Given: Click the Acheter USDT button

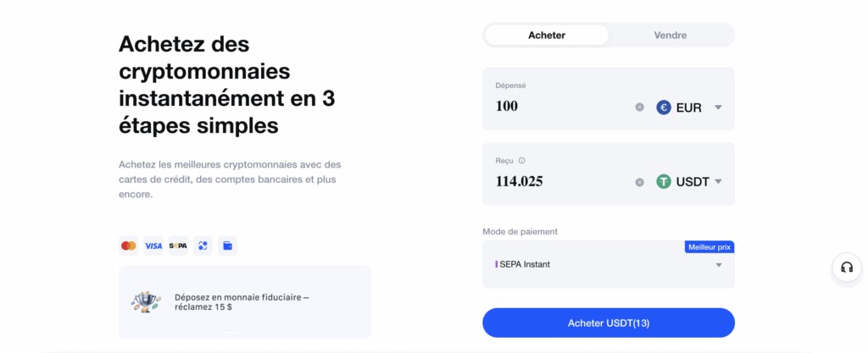Looking at the screenshot, I should [x=609, y=323].
